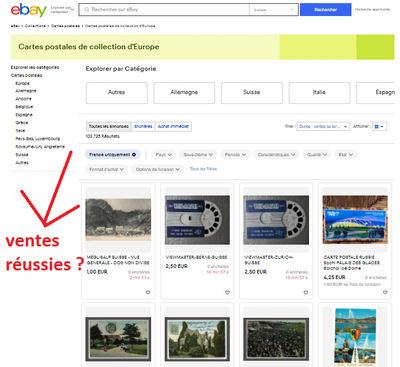Click the search magnifier icon
The image size is (400, 367).
click(x=87, y=10)
